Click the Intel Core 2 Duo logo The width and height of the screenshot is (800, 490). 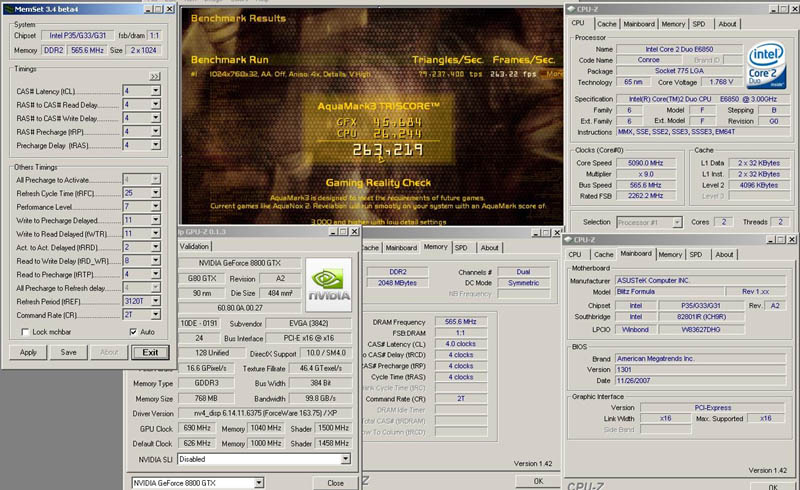coord(766,65)
